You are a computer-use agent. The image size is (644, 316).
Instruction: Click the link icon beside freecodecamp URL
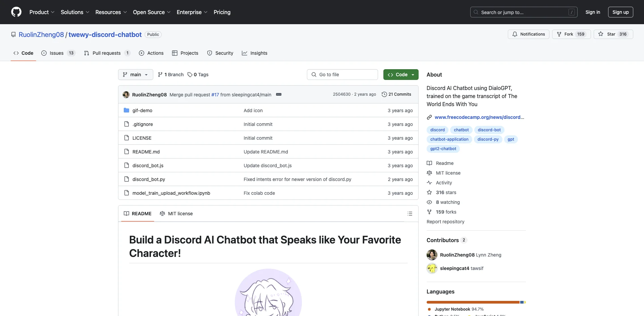tap(429, 117)
